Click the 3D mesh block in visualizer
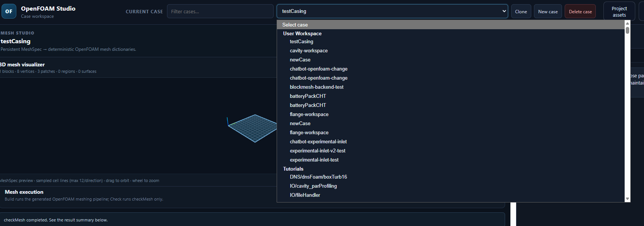Image resolution: width=644 pixels, height=226 pixels. pos(254,128)
